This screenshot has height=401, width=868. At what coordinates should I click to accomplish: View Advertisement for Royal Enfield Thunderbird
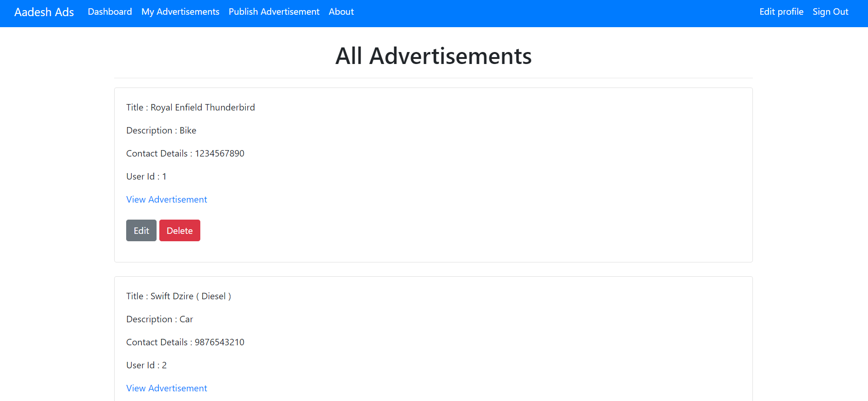pos(167,199)
